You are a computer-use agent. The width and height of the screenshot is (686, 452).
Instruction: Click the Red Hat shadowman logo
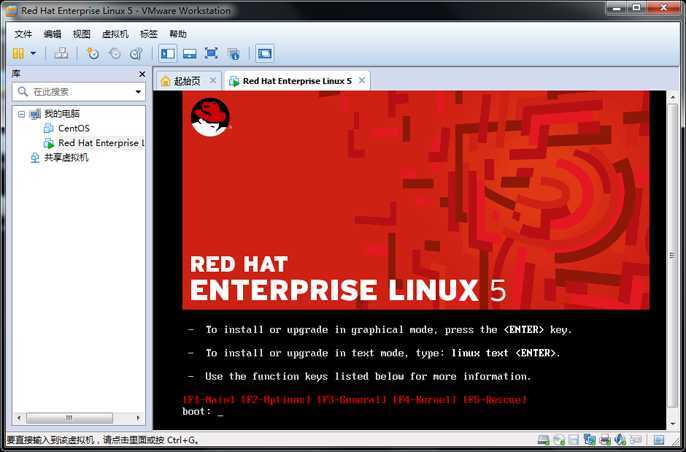point(210,117)
